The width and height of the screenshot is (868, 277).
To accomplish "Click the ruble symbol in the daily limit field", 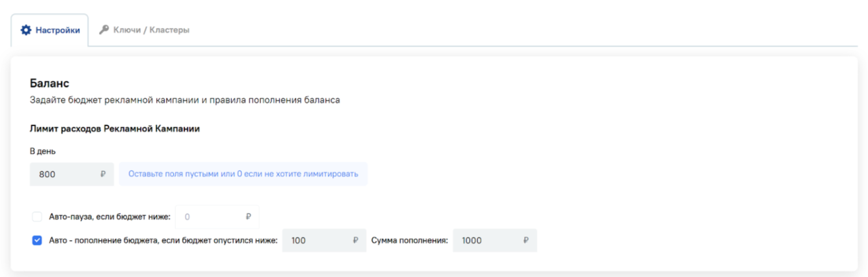I will tap(103, 174).
